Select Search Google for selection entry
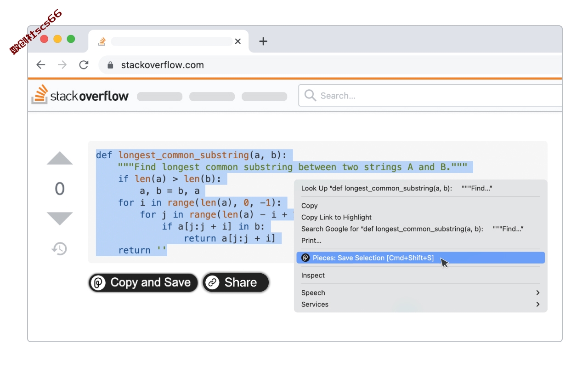The height and width of the screenshot is (368, 588). pyautogui.click(x=420, y=229)
